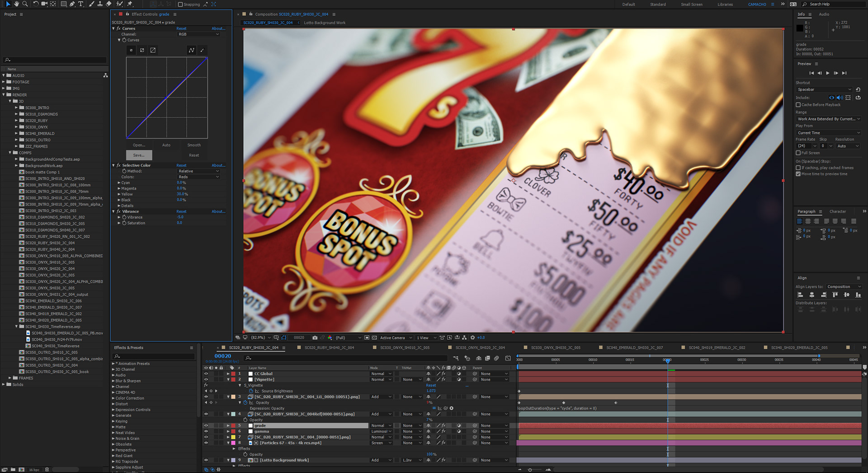Screen dimensions: 868x473
Task: Select the Rotation tool
Action: click(36, 4)
